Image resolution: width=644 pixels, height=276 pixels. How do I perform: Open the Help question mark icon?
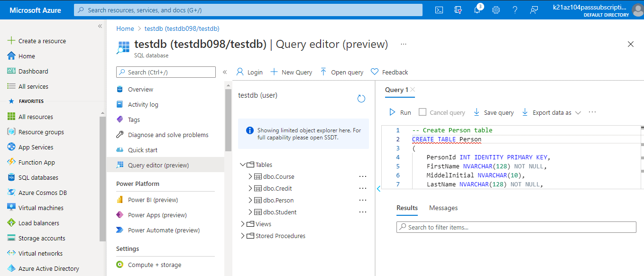coord(515,9)
